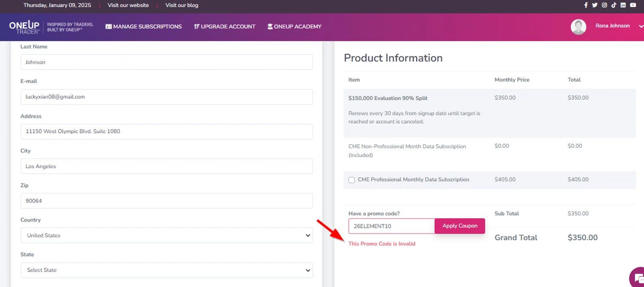Go to Manage Subscriptions
Viewport: 644px width, 287px height.
pos(143,27)
